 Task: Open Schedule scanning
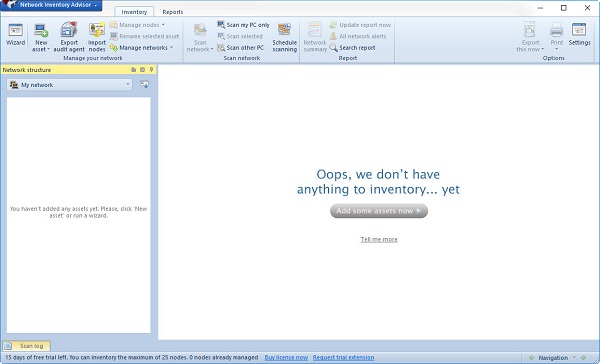click(284, 37)
